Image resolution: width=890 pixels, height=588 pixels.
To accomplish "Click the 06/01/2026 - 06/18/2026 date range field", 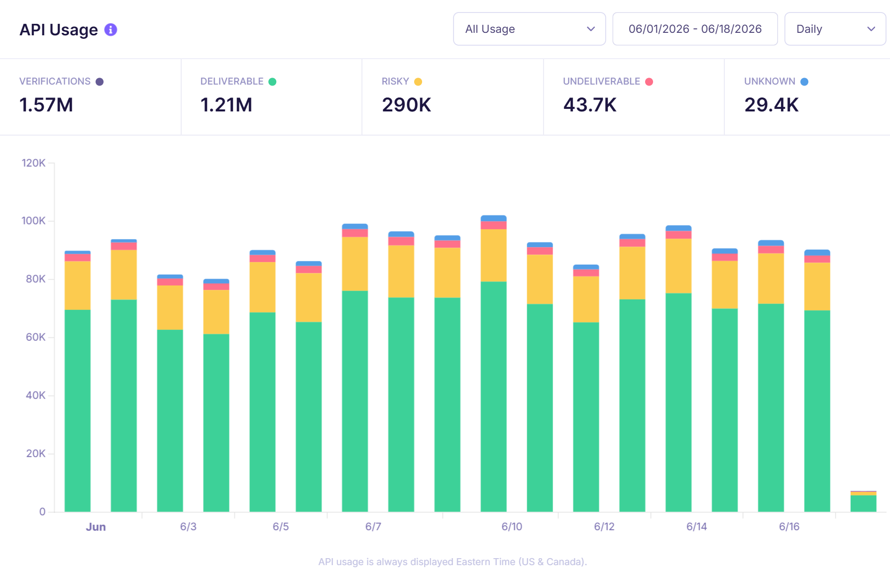I will click(x=695, y=29).
